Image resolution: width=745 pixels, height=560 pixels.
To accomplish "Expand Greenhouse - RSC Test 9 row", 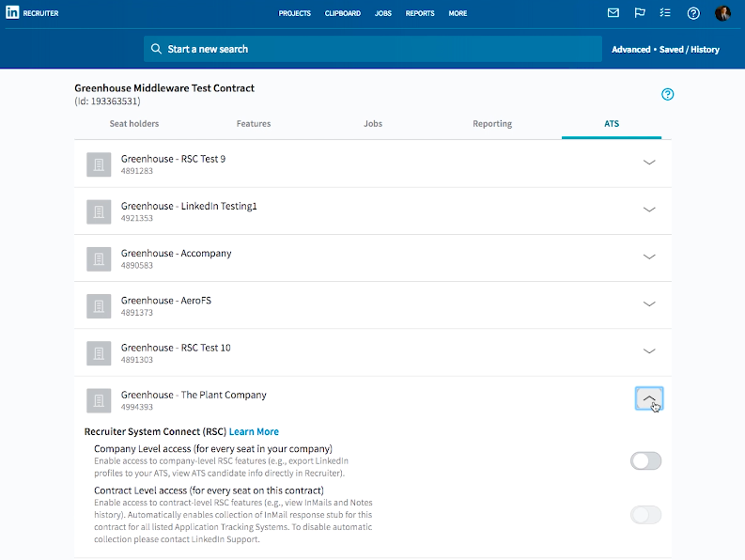I will 649,163.
